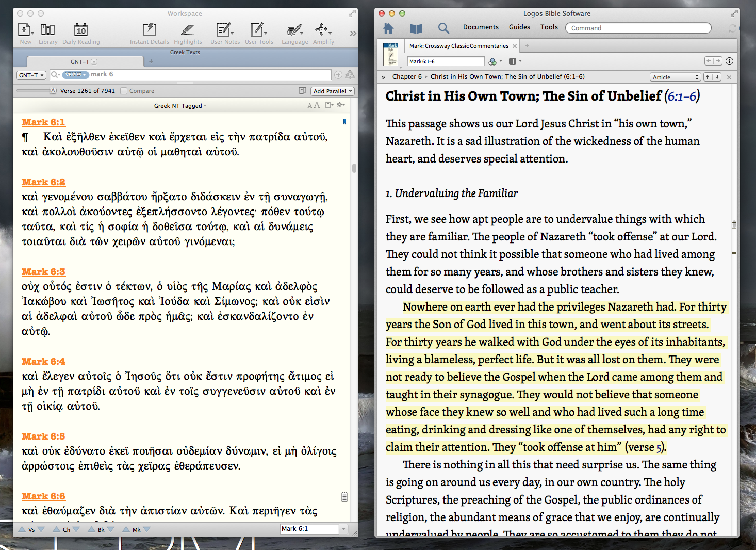The width and height of the screenshot is (756, 550).
Task: Click the bookmark marker beside Mark 6:1
Action: (344, 122)
